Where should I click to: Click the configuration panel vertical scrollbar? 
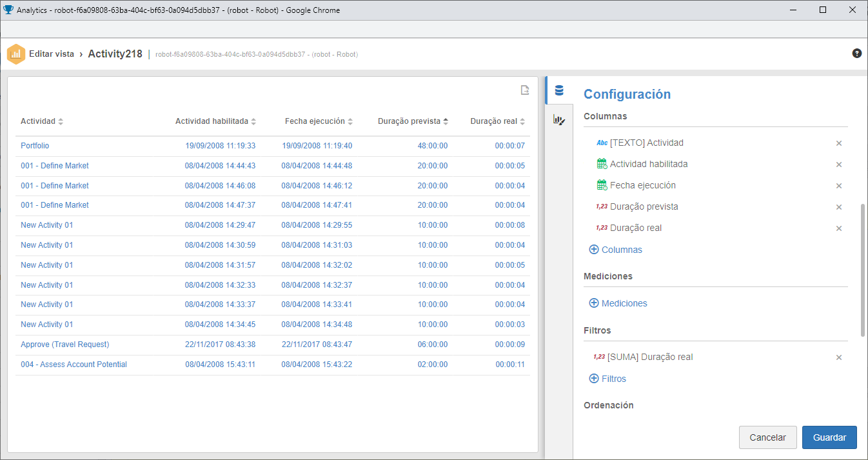pos(863,270)
